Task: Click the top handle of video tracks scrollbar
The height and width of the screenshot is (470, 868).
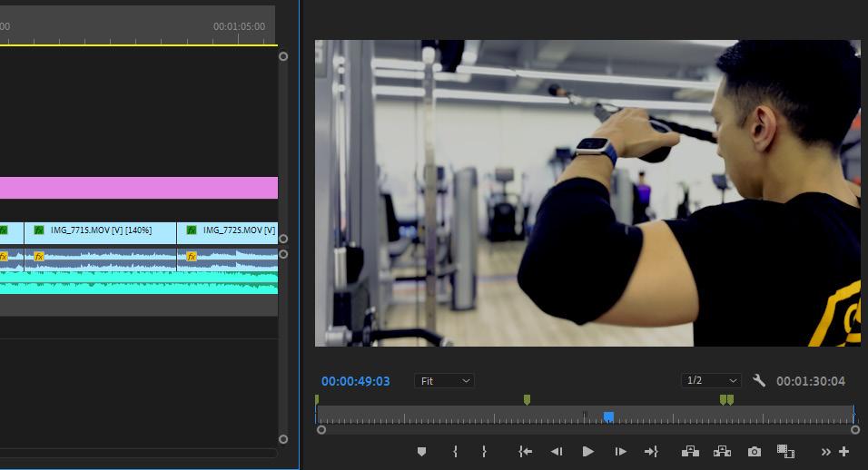Action: [x=283, y=56]
